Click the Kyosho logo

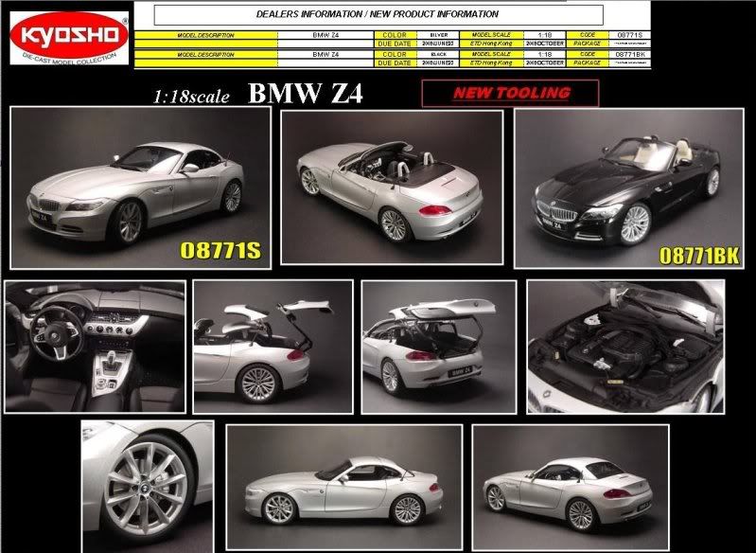pos(69,38)
